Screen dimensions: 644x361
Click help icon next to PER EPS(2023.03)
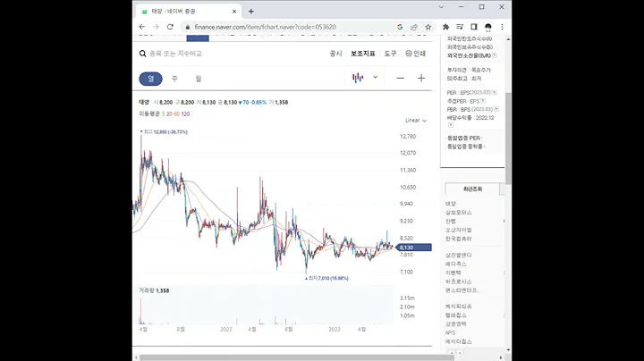pos(495,93)
